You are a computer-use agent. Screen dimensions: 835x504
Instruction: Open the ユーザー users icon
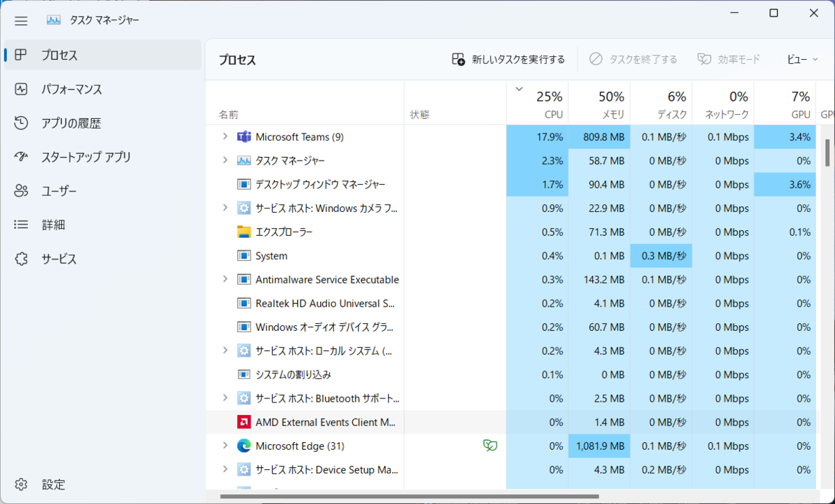[x=22, y=191]
